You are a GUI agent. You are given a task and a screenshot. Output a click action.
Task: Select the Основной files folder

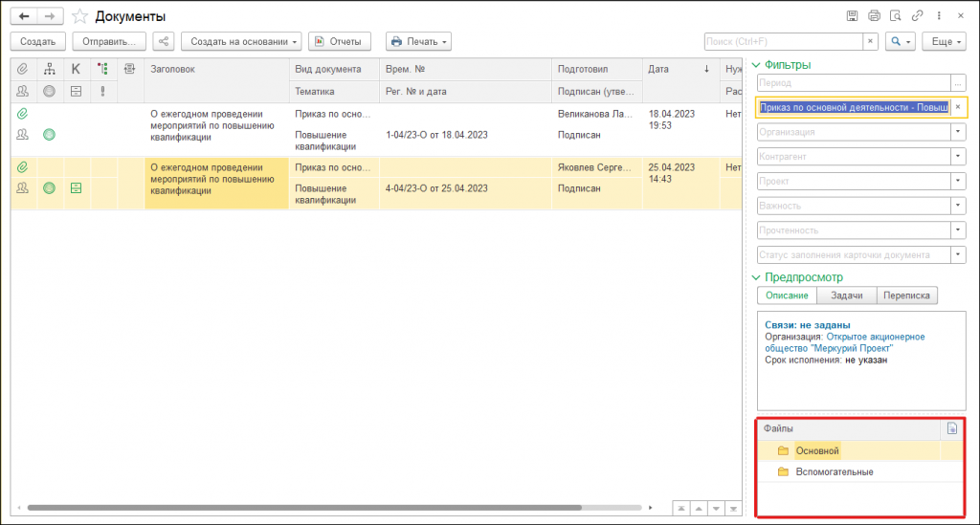point(817,450)
